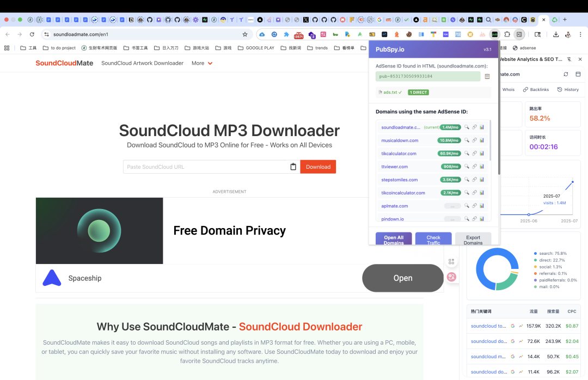The width and height of the screenshot is (588, 380).
Task: Bookmark this page with the star icon
Action: point(245,34)
